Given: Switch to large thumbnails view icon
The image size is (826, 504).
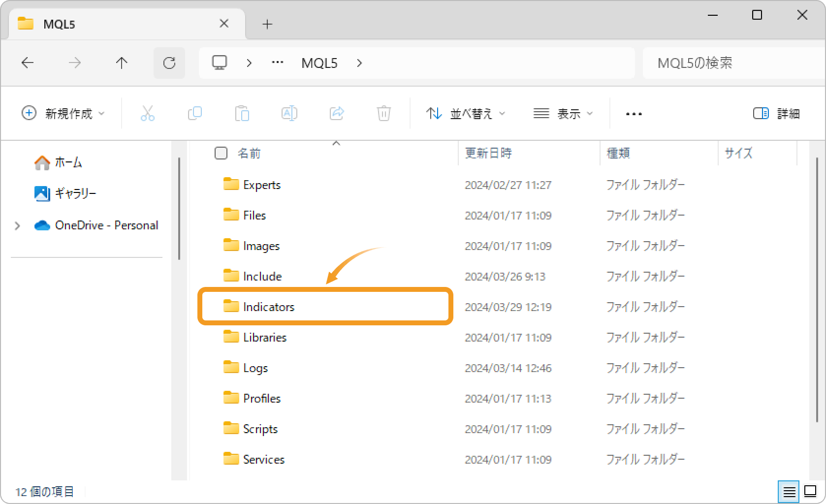Looking at the screenshot, I should (x=810, y=491).
